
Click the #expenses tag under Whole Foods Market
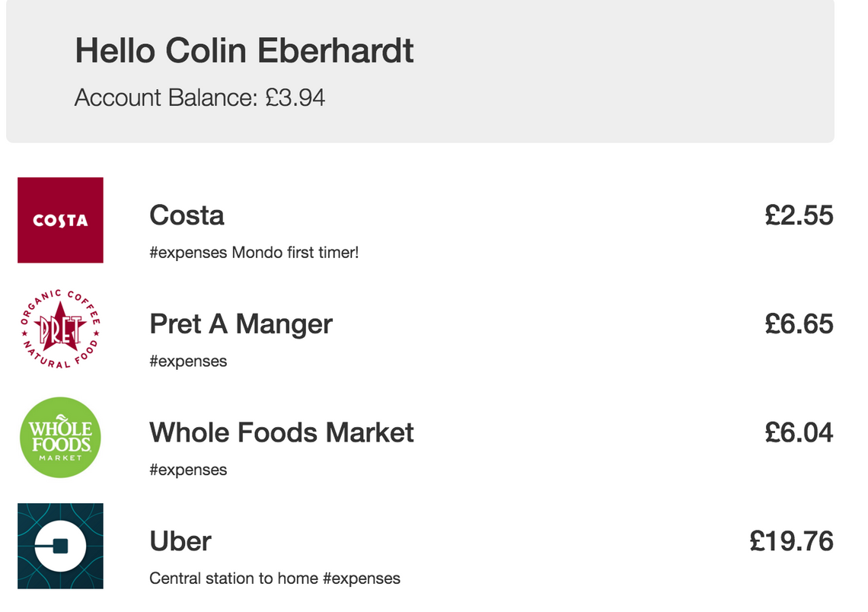pos(188,470)
